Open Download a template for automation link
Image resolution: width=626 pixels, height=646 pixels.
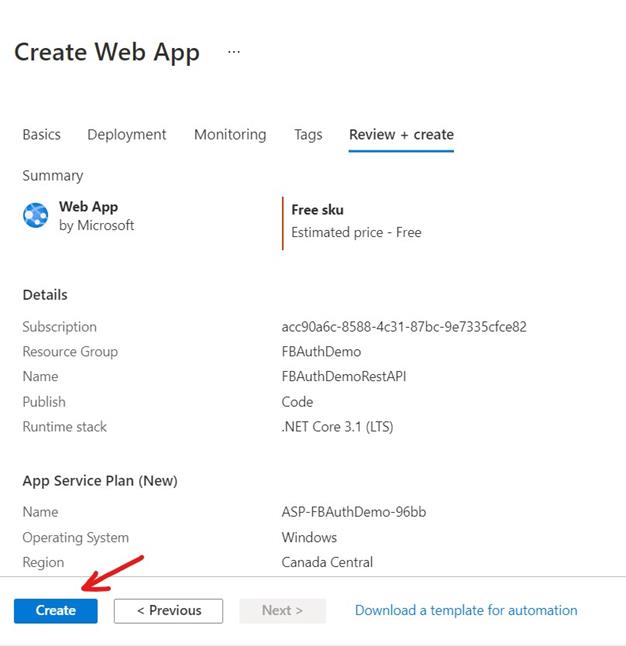tap(466, 610)
